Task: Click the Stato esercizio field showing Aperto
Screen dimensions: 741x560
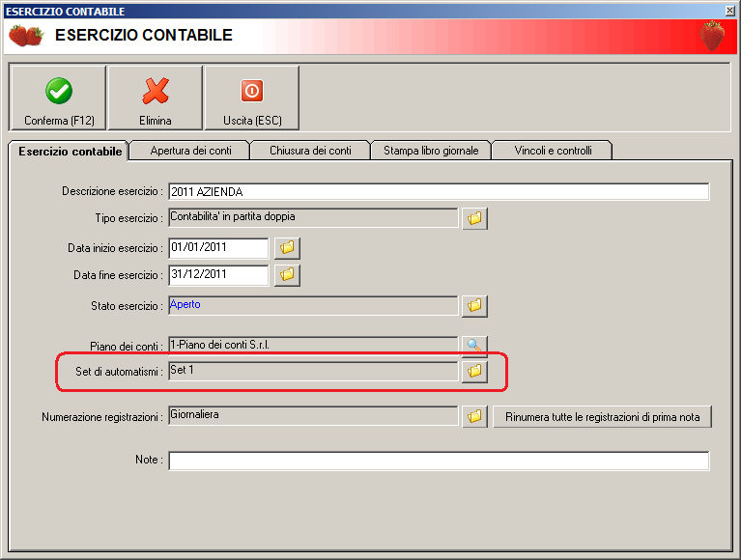Action: tap(313, 305)
